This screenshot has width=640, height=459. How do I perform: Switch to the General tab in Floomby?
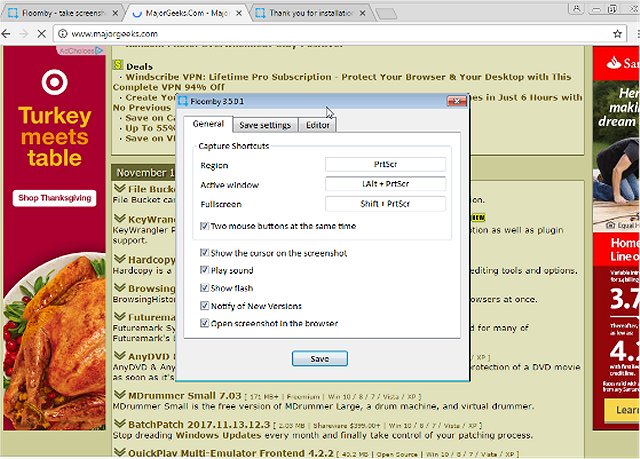tap(208, 124)
